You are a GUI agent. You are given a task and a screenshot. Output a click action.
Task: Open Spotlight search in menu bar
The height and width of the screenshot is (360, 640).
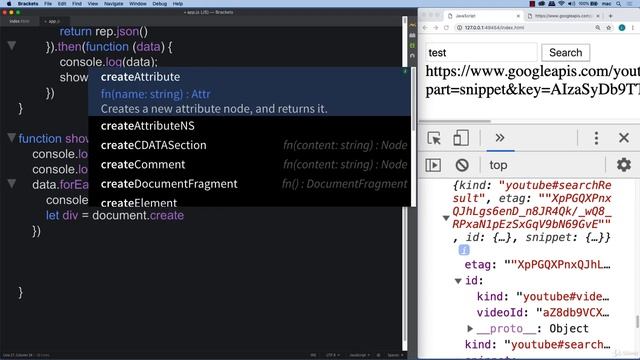tap(618, 4)
